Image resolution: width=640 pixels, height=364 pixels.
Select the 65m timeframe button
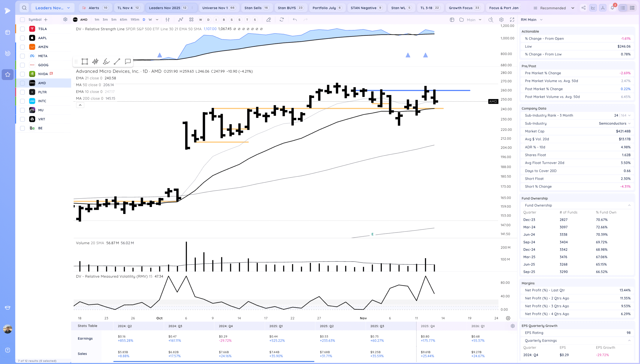point(123,19)
